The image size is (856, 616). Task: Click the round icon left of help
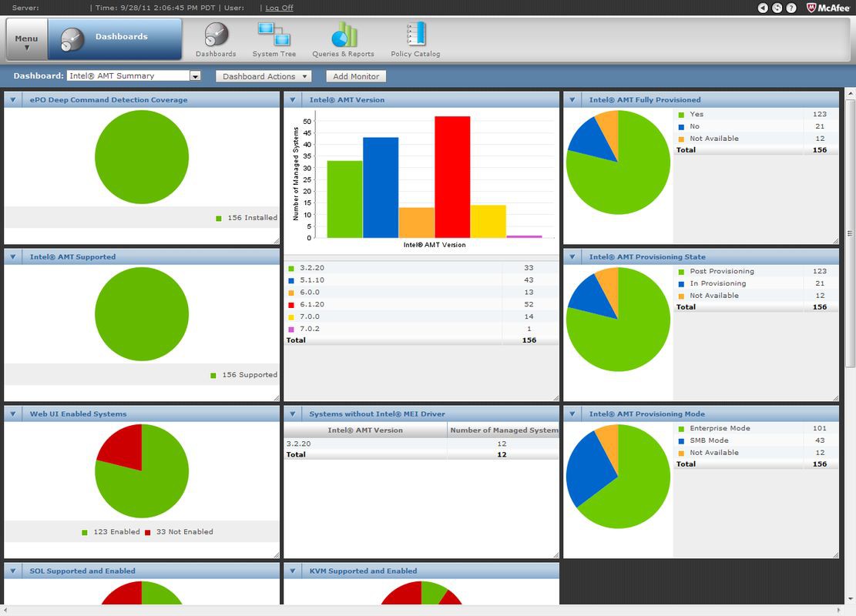tap(777, 8)
